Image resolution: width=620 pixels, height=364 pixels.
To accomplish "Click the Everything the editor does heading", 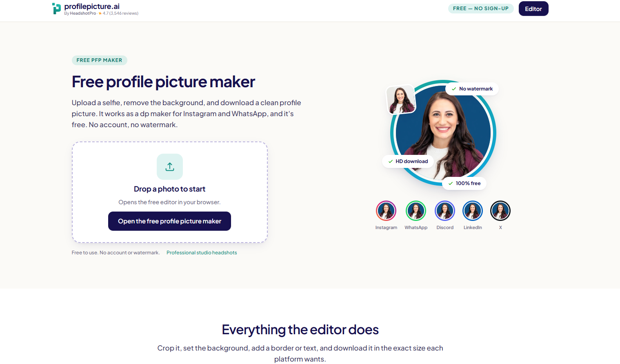I will [300, 330].
